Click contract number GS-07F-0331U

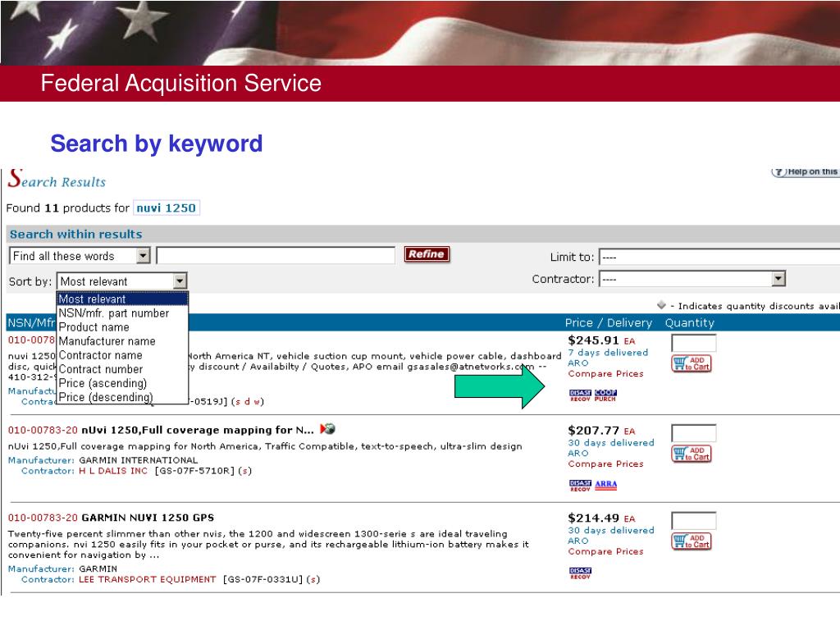coord(263,579)
